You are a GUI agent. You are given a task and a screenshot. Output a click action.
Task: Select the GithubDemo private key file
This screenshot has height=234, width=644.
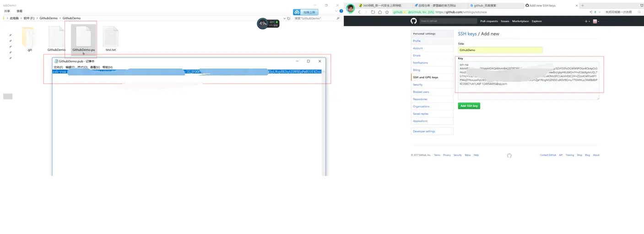[x=56, y=39]
